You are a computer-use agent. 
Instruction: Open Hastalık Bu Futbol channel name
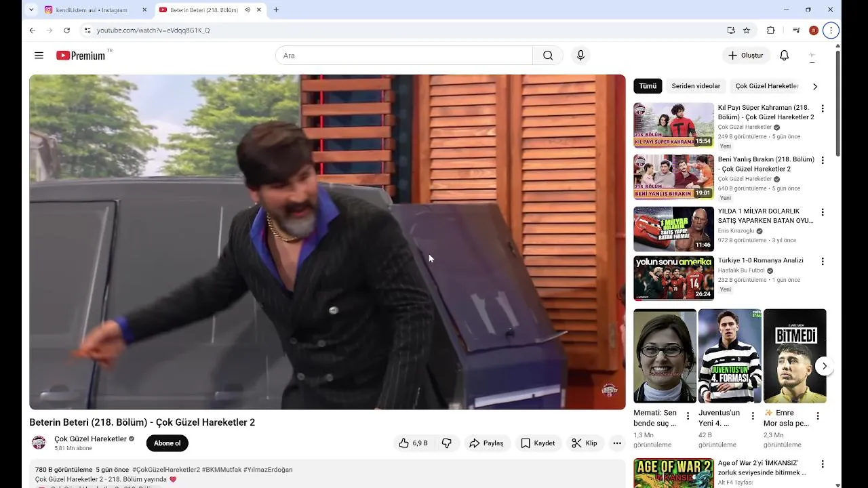tap(741, 270)
